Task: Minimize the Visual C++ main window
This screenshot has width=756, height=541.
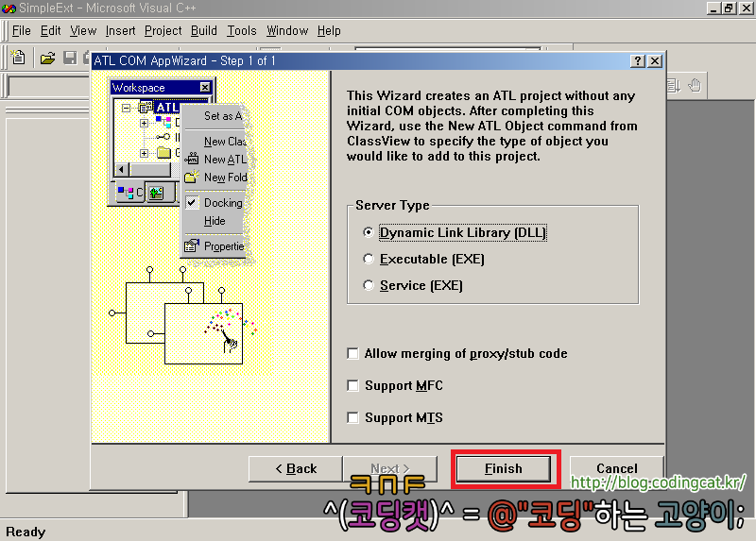Action: 714,8
